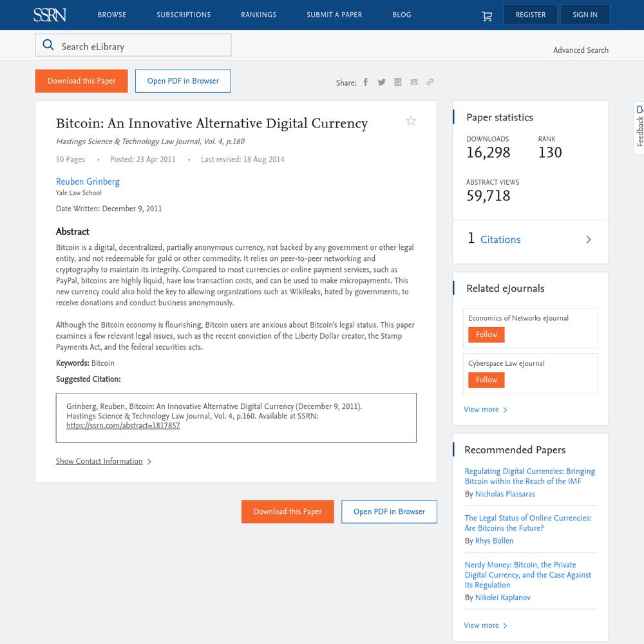Open Regulating Digital Currencies recommended paper

[530, 476]
